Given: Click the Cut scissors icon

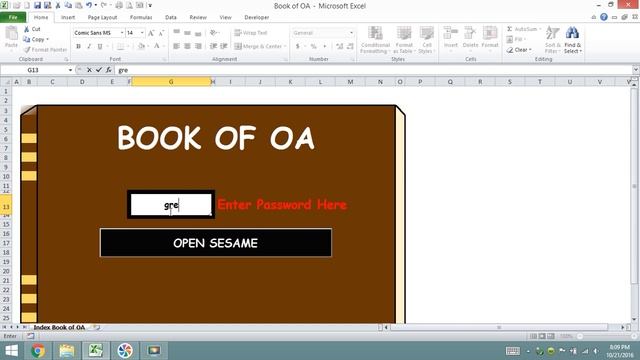Looking at the screenshot, I should [x=27, y=29].
